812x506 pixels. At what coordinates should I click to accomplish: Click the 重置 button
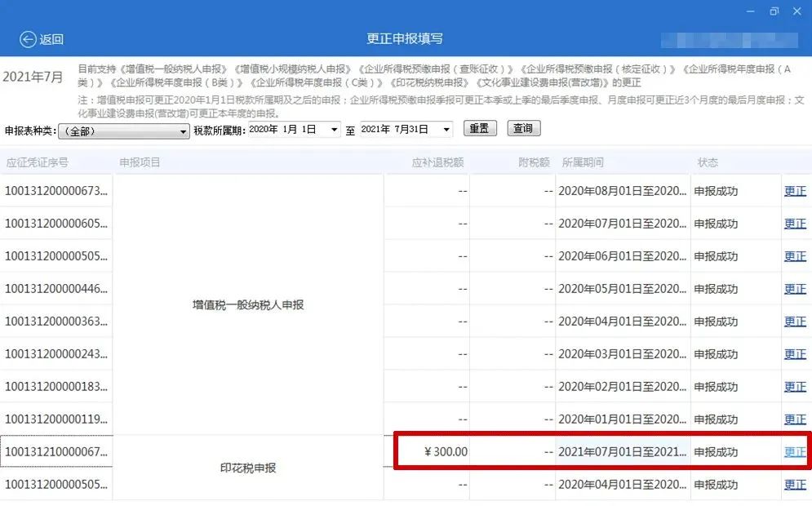click(480, 128)
